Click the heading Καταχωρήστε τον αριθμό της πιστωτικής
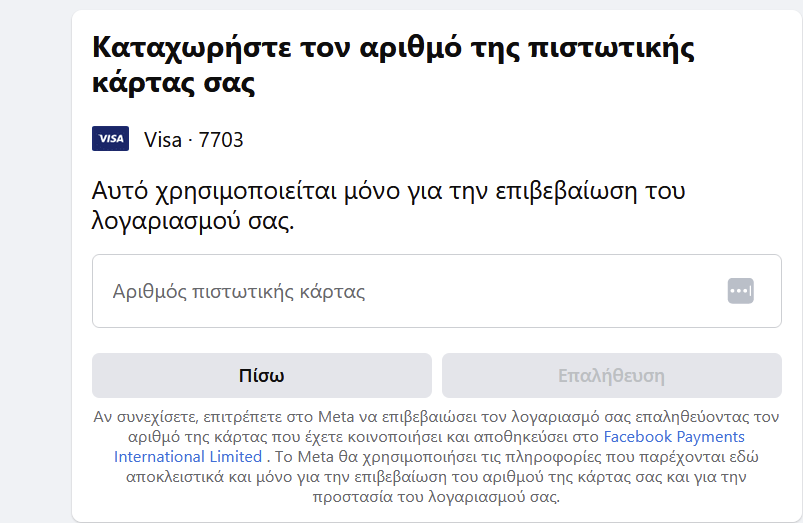 (x=393, y=49)
